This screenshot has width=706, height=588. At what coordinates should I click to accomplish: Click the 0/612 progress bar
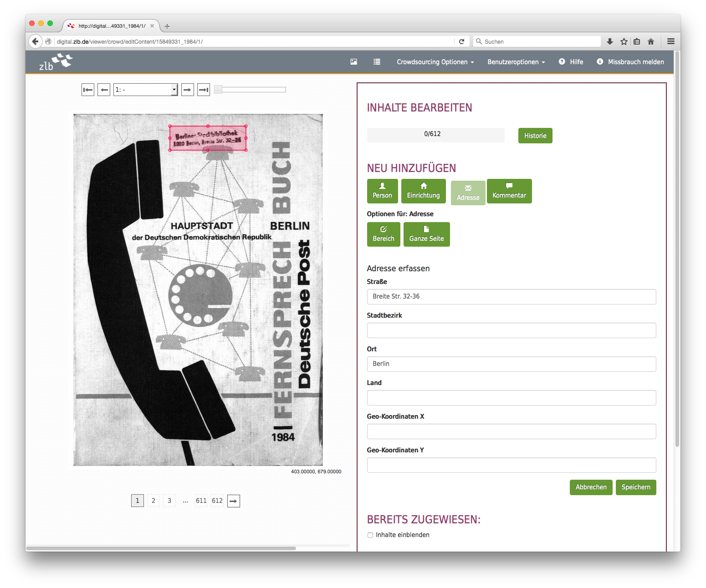point(435,135)
